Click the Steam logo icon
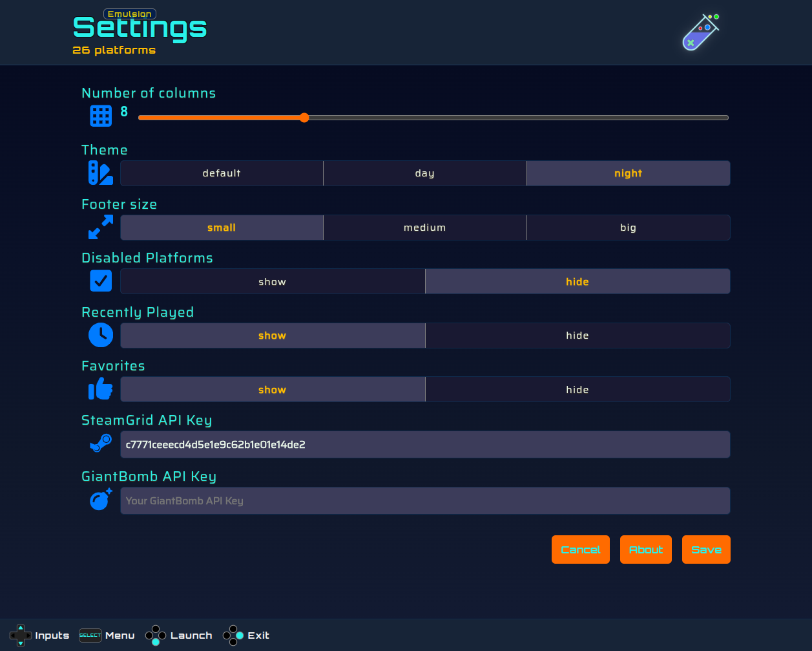The width and height of the screenshot is (812, 651). click(101, 444)
